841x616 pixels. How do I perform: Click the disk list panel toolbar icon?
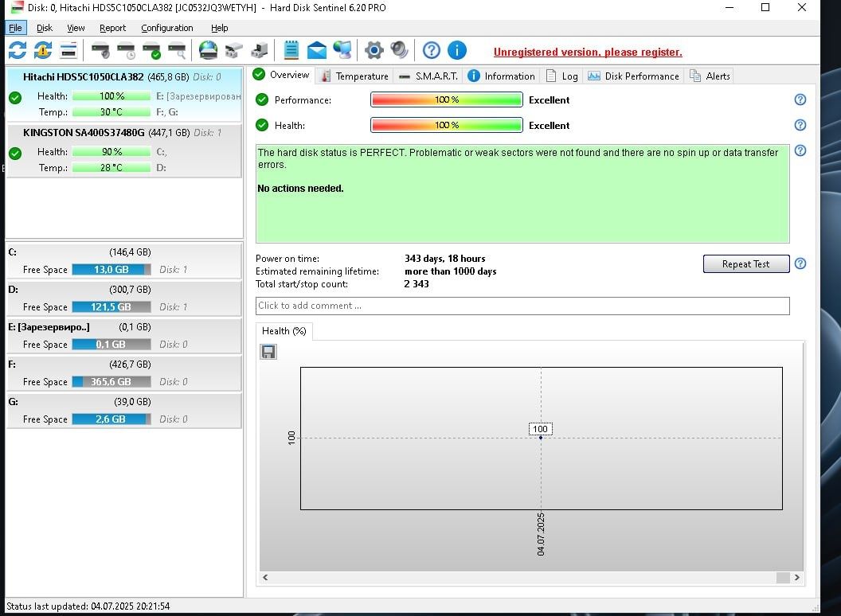pos(68,51)
